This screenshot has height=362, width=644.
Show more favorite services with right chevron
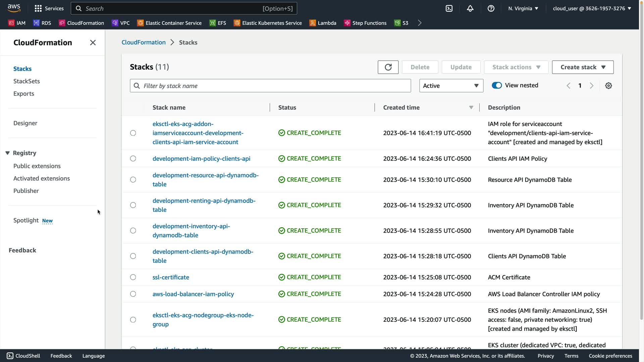420,23
